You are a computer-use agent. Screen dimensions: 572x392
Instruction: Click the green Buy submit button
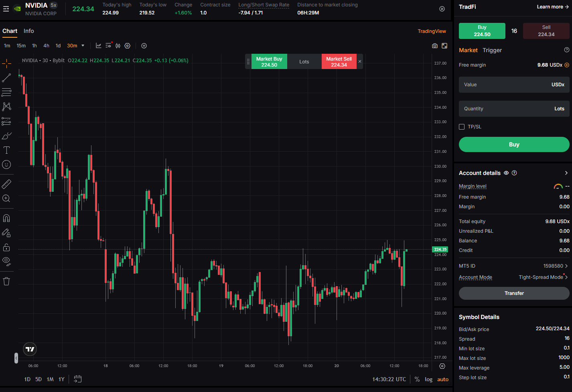click(x=514, y=144)
